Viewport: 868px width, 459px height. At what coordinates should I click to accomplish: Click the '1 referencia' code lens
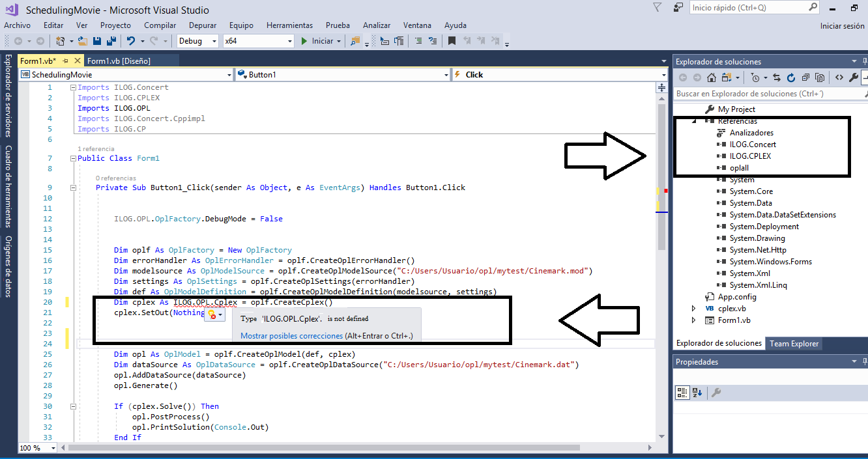coord(96,149)
